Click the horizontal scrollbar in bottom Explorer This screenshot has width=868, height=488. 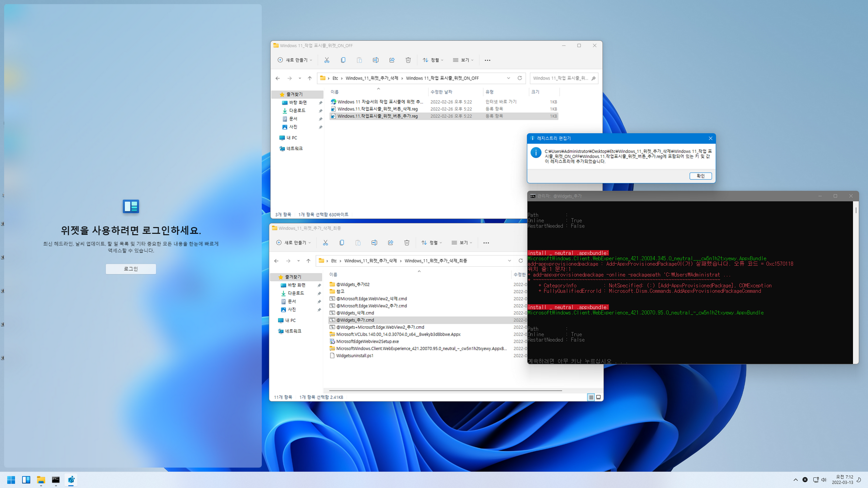coord(446,390)
